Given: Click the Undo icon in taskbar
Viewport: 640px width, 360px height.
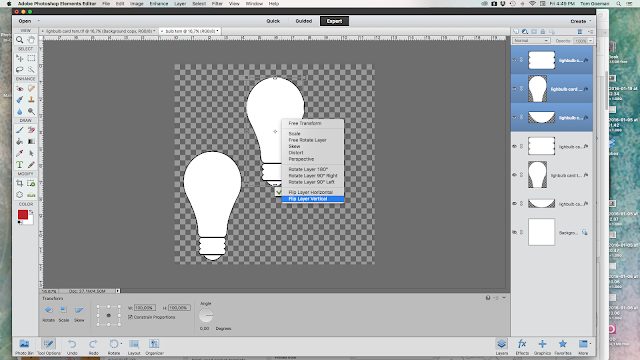Looking at the screenshot, I should pos(72,347).
